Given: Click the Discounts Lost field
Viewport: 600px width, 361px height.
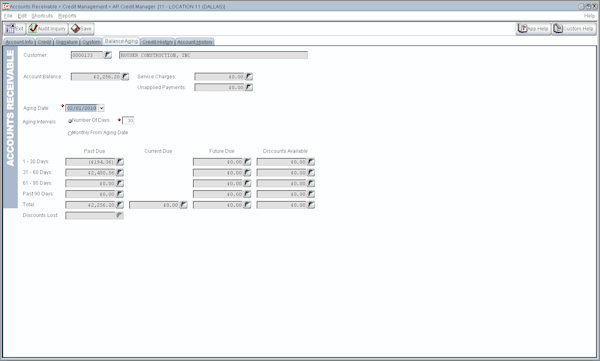Looking at the screenshot, I should (x=91, y=216).
